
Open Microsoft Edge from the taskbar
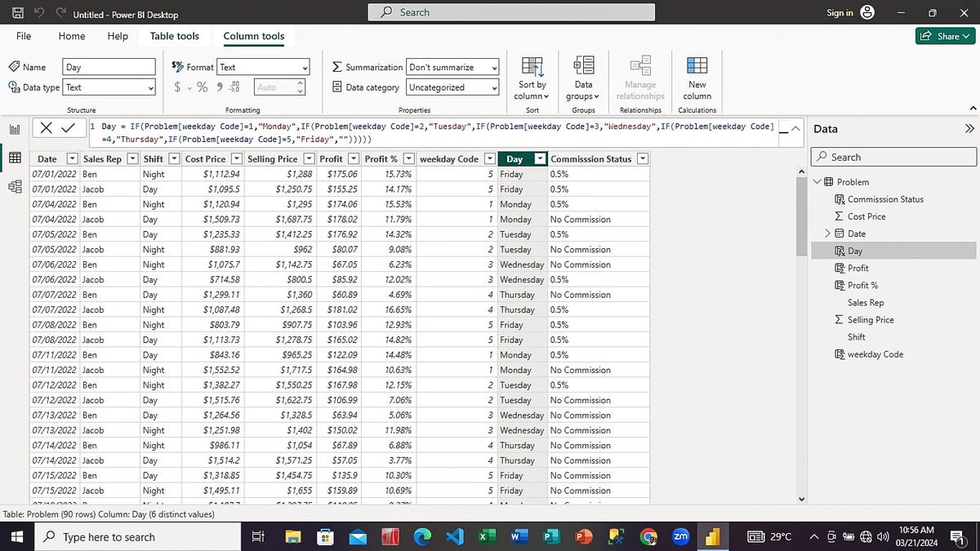pyautogui.click(x=421, y=536)
